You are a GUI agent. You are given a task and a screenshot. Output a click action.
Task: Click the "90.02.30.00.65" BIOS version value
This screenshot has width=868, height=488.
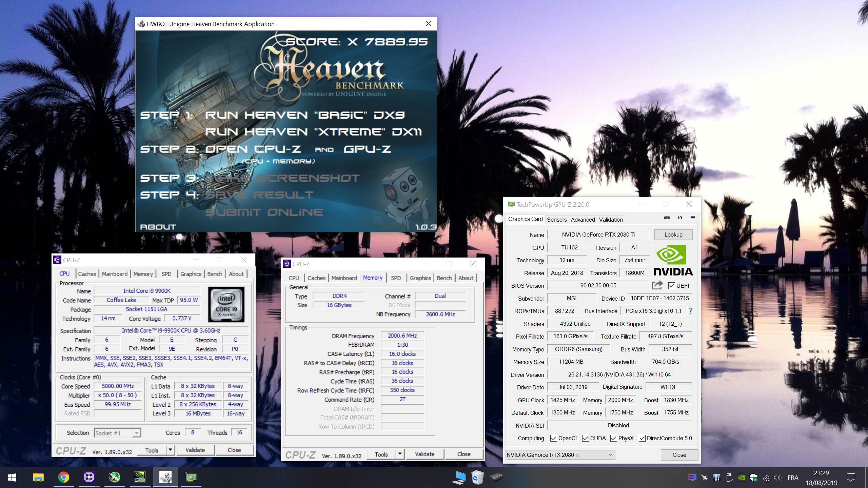point(598,285)
